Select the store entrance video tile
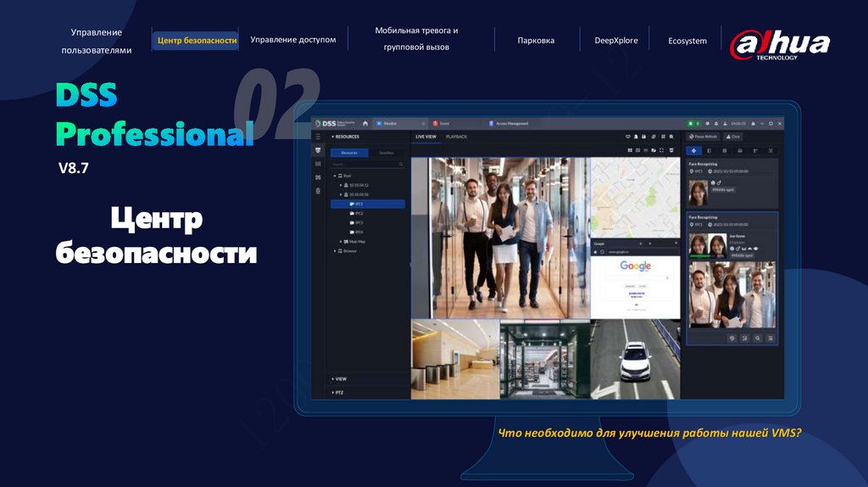 point(545,359)
